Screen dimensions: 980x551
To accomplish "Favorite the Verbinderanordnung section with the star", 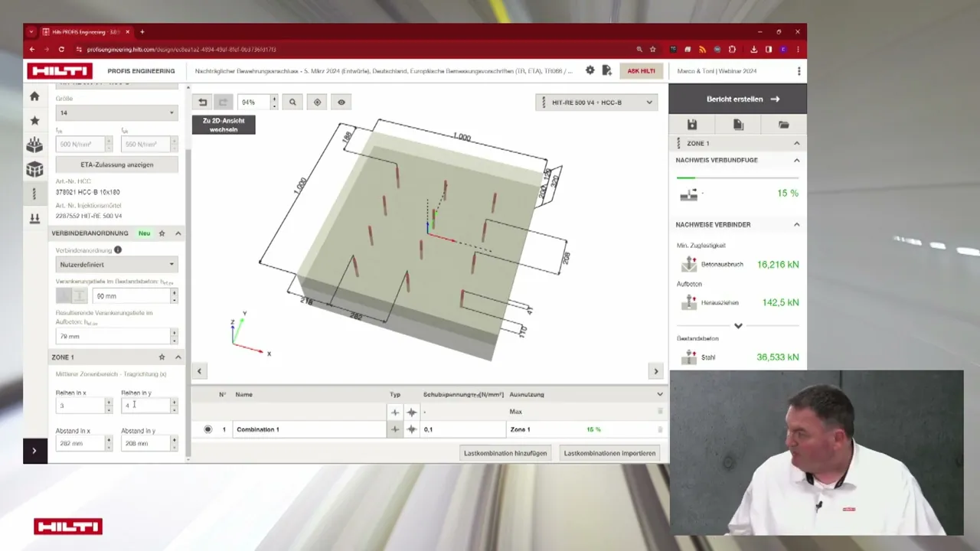I will [x=162, y=233].
